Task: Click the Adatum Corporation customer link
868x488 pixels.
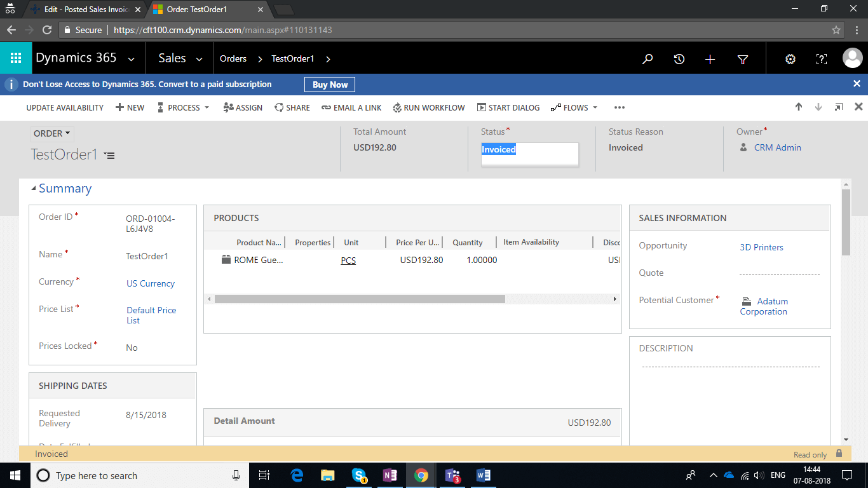Action: 764,306
